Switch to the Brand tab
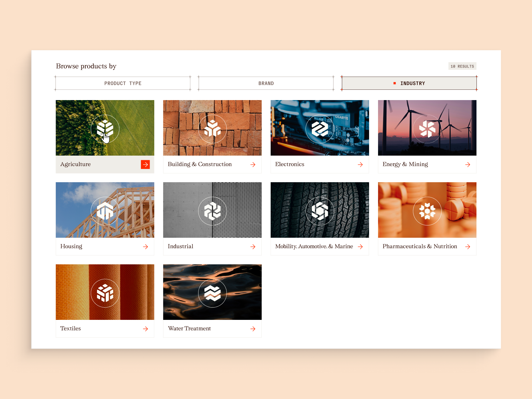The height and width of the screenshot is (399, 532). point(266,83)
